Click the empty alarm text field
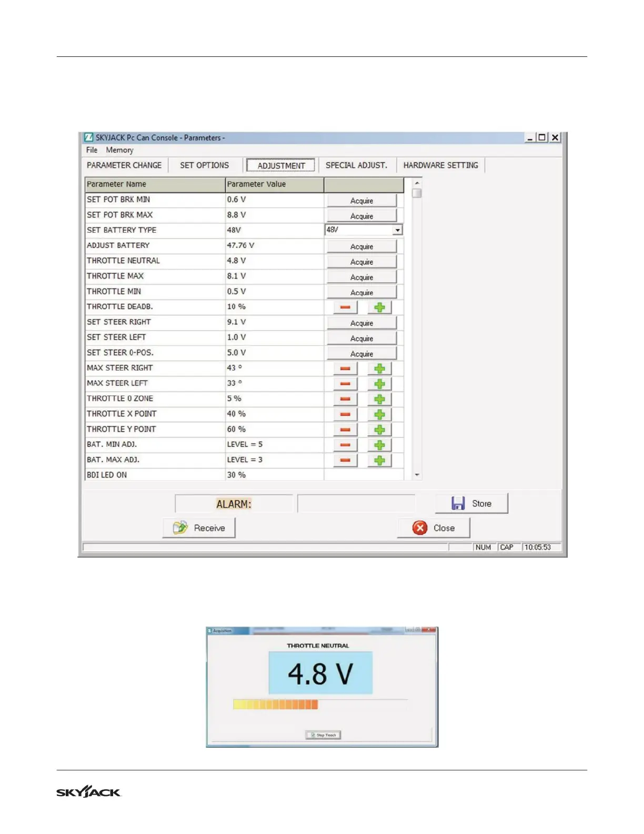The height and width of the screenshot is (834, 644). 356,504
